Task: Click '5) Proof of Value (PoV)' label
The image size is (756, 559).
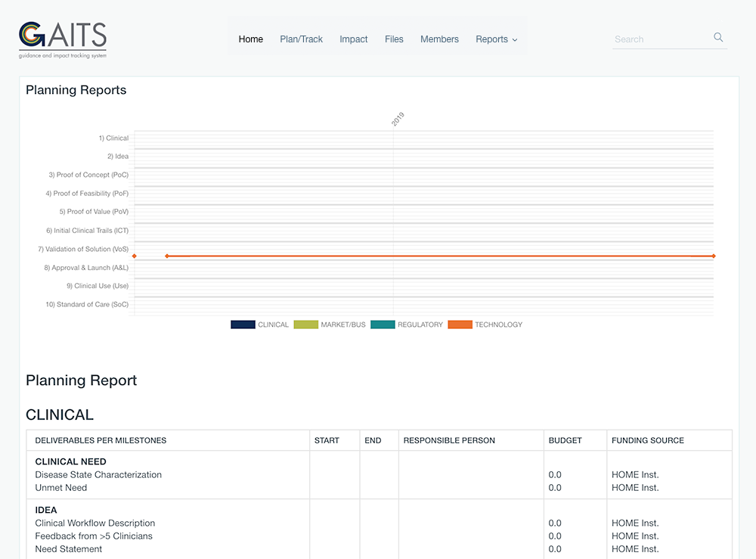Action: [x=94, y=211]
